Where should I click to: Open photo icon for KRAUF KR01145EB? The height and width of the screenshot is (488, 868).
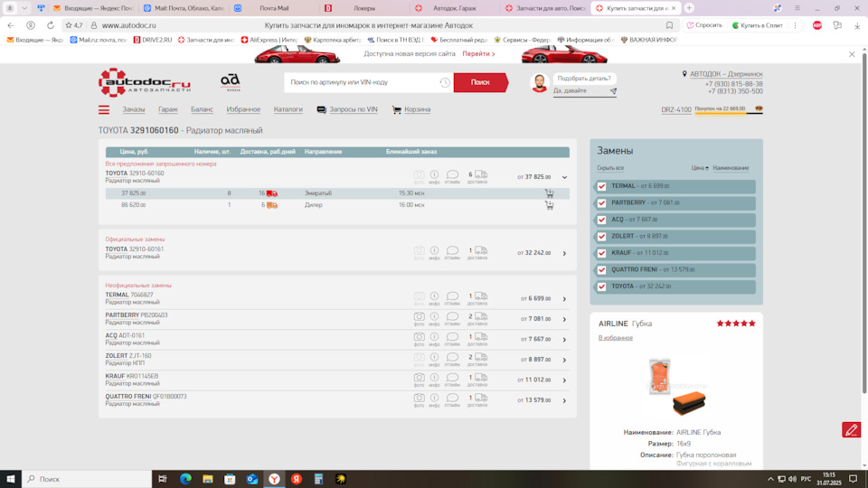pos(419,378)
